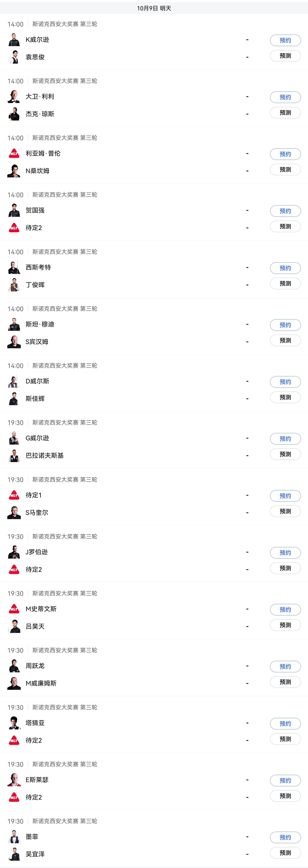Click S宾汉姆 player photo
The image size is (308, 868).
coord(14,342)
